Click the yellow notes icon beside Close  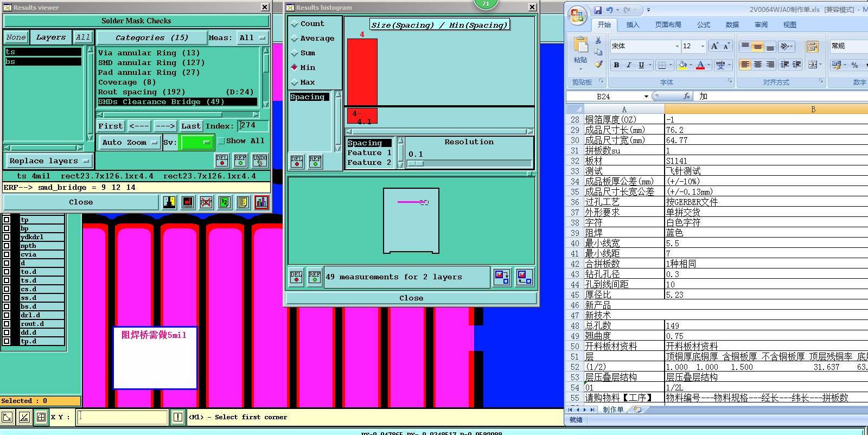pyautogui.click(x=243, y=202)
